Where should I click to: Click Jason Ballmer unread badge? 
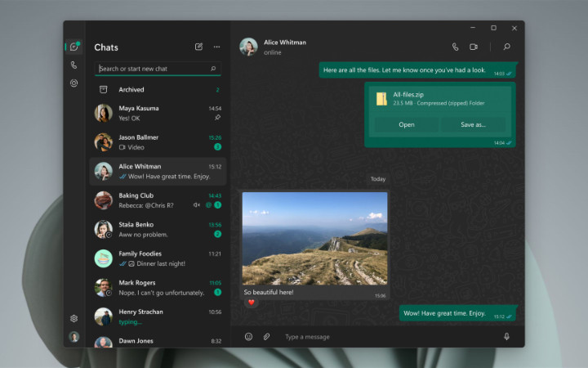(x=217, y=147)
